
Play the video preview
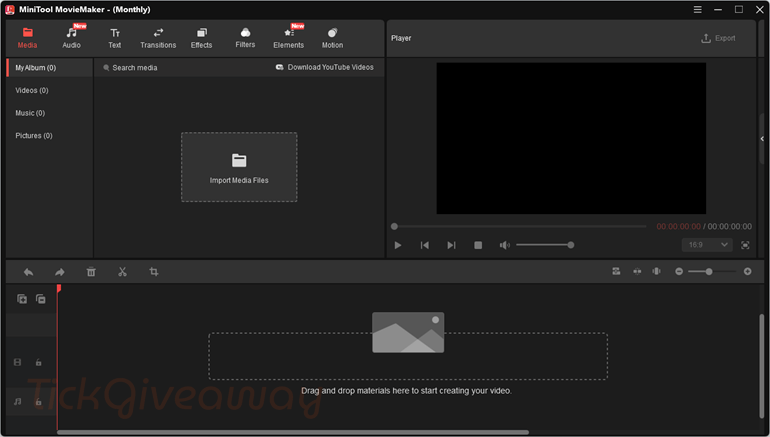tap(398, 245)
